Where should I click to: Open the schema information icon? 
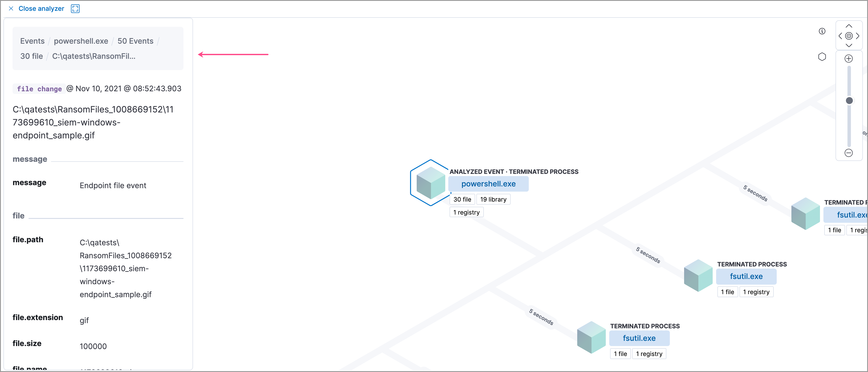point(822,31)
